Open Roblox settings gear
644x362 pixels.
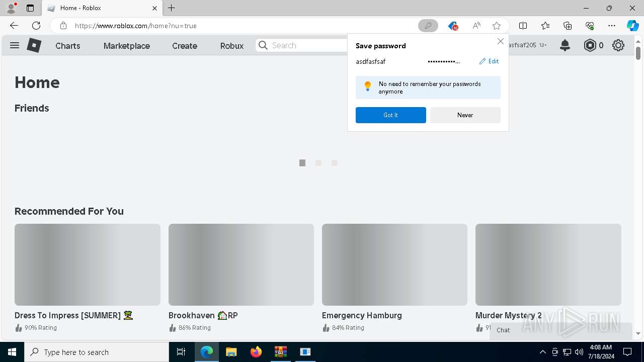(x=618, y=45)
